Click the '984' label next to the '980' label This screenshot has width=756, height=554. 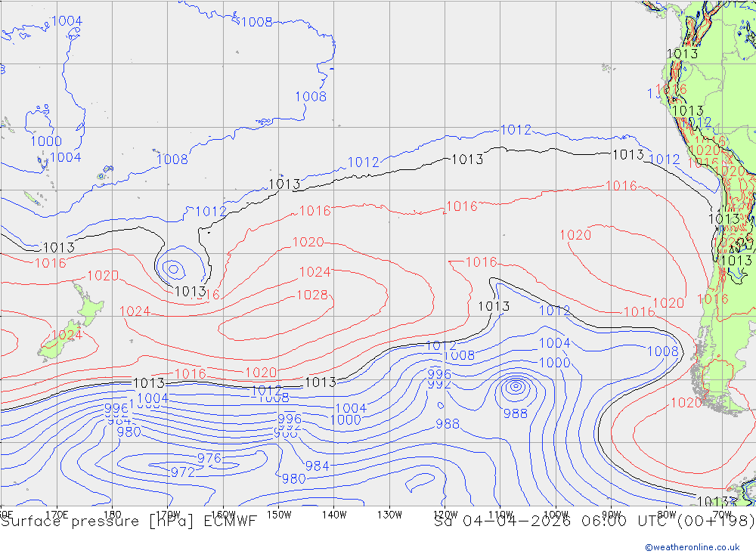317,466
